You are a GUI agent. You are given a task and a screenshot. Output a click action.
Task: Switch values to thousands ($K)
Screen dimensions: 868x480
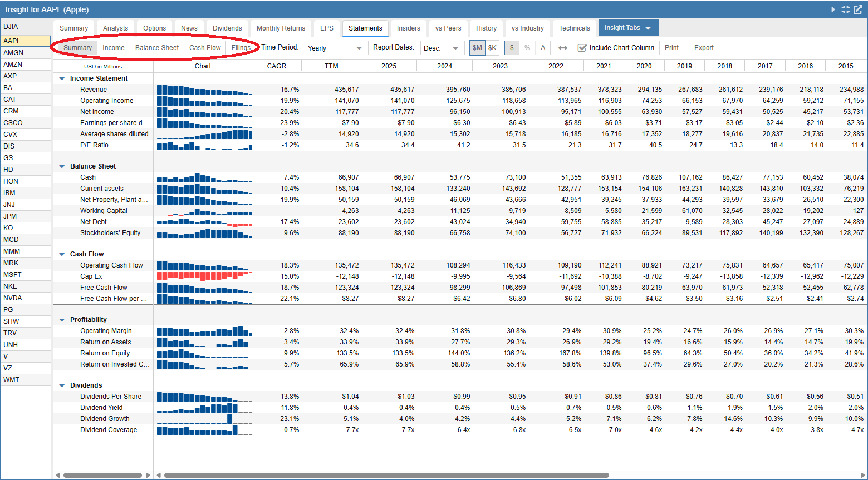click(x=492, y=48)
